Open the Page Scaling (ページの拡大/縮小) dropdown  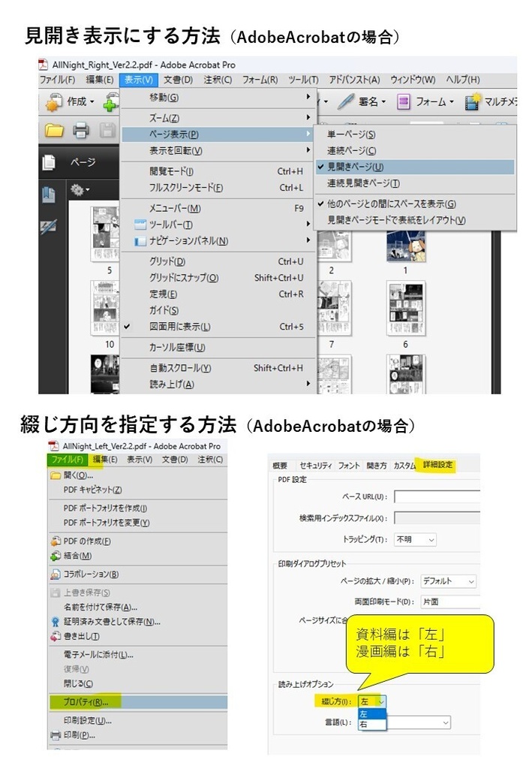point(448,581)
